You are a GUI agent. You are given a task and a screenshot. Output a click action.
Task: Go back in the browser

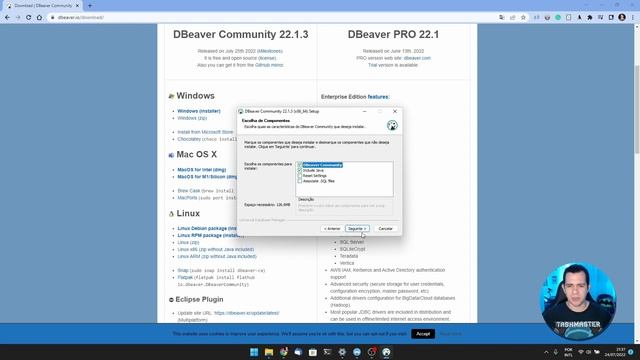[7, 18]
